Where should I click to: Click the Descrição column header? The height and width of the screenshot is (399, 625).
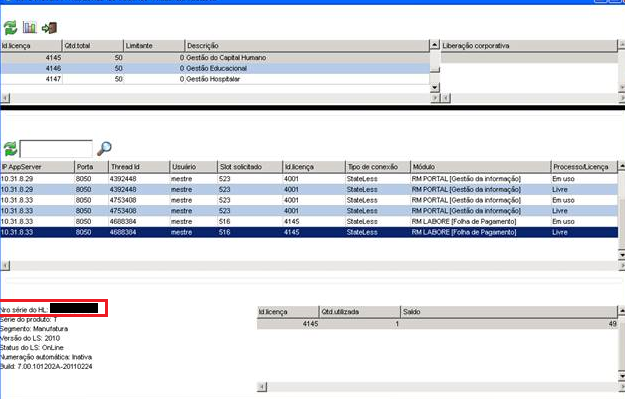[x=307, y=45]
